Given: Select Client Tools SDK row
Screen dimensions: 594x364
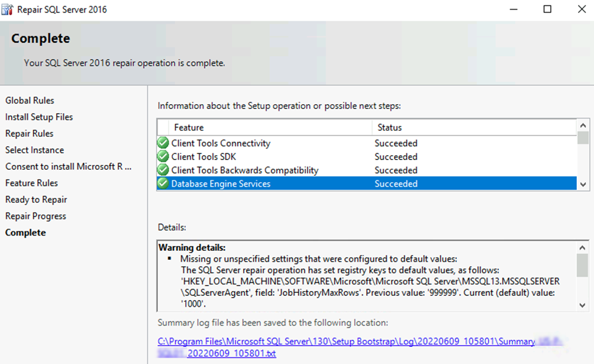Looking at the screenshot, I should pyautogui.click(x=367, y=156).
